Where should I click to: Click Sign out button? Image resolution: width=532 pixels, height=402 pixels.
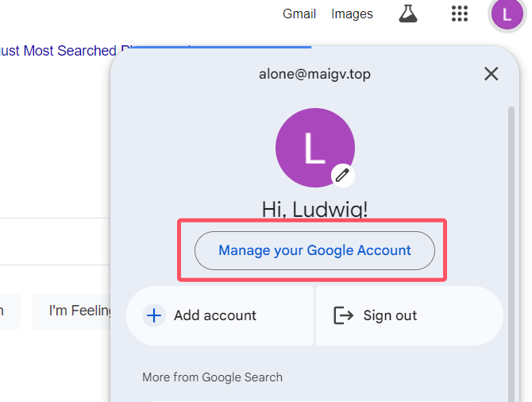410,315
